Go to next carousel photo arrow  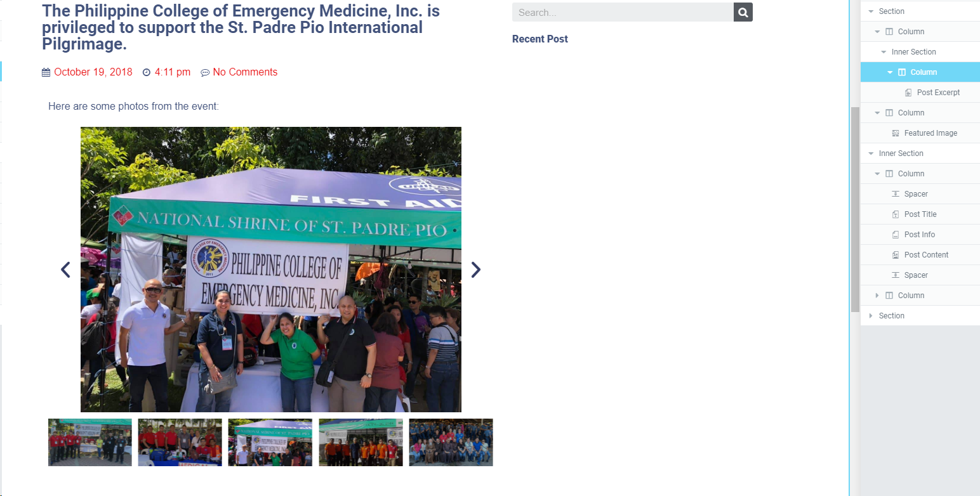click(x=475, y=270)
